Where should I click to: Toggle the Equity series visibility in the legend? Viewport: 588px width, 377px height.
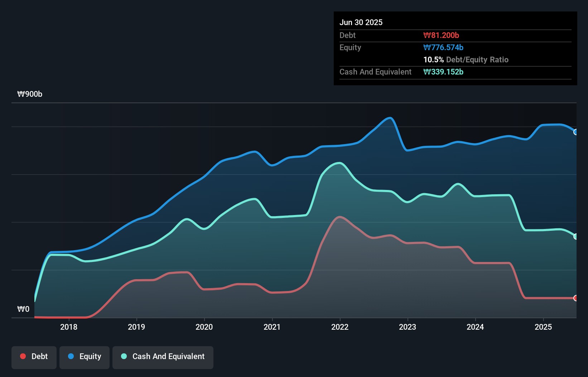pyautogui.click(x=84, y=357)
